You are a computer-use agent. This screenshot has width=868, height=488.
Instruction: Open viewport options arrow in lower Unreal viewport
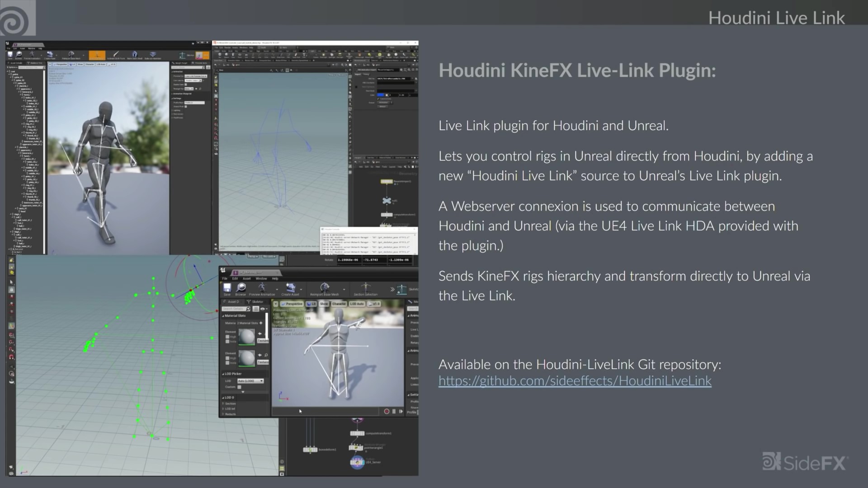point(276,304)
